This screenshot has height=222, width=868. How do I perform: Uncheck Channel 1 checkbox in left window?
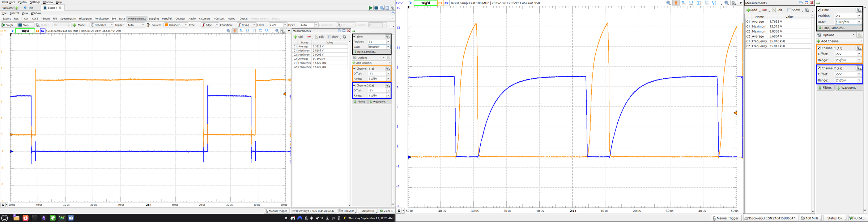pyautogui.click(x=354, y=69)
